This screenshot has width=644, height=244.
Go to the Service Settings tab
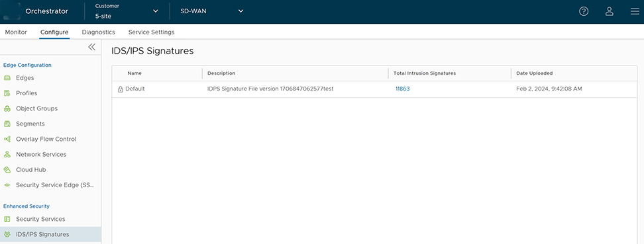click(x=151, y=32)
